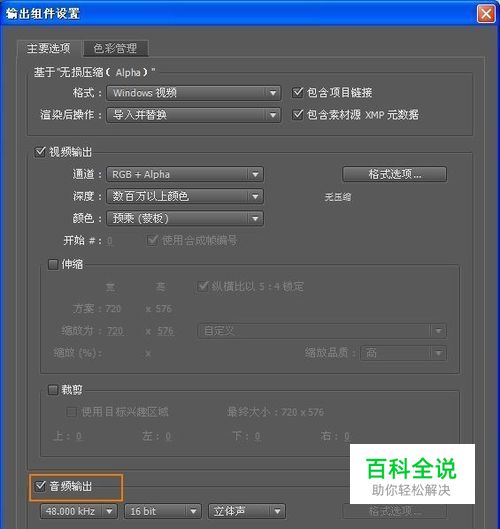Toggle the 包含项目链接 checkbox
Screen dimensions: 500x529
click(x=297, y=92)
